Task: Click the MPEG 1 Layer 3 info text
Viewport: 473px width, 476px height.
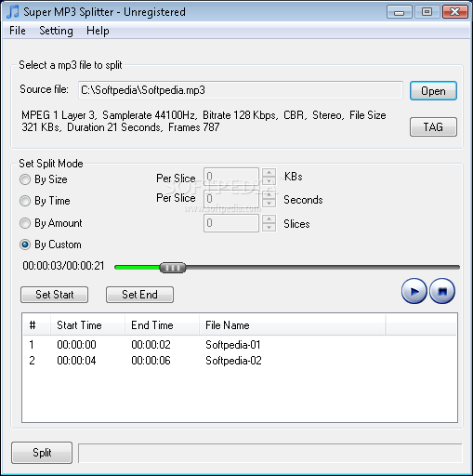Action: (204, 121)
